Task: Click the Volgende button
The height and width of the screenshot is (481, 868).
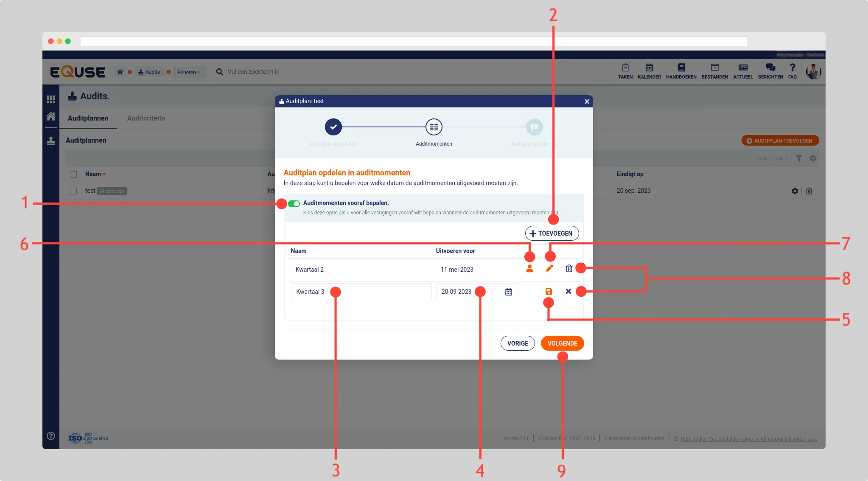Action: click(x=562, y=343)
